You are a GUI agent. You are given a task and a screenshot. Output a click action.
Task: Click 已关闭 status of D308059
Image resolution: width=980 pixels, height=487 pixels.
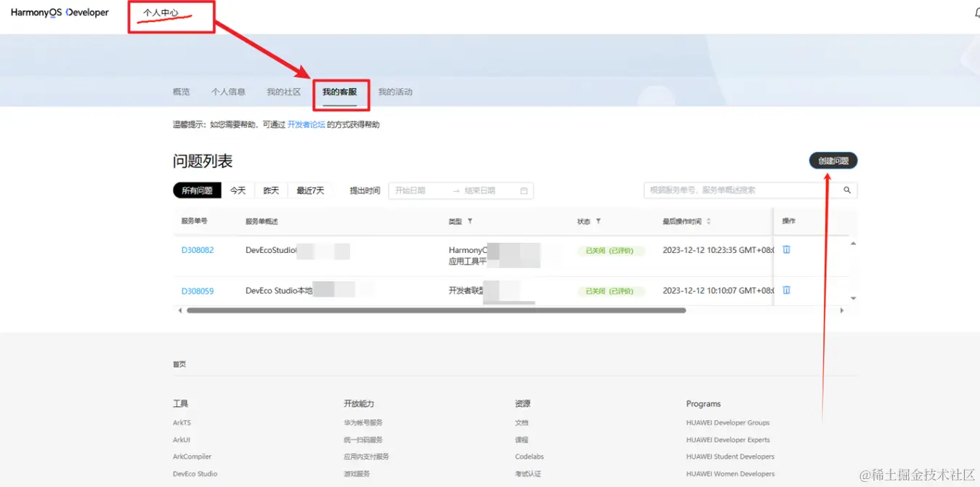(611, 291)
